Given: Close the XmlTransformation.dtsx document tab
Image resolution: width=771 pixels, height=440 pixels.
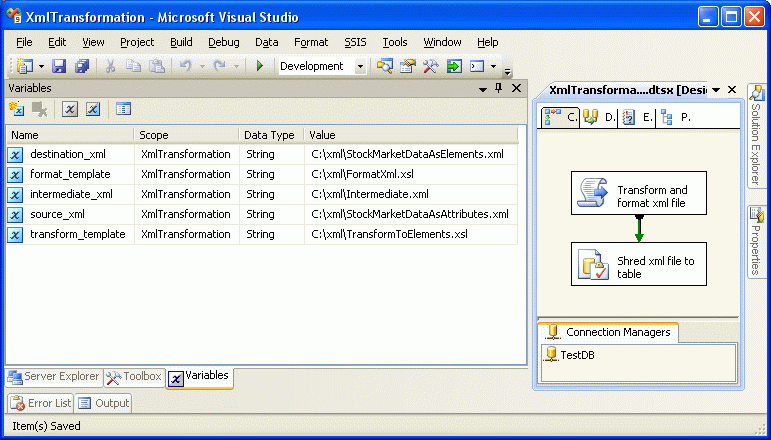Looking at the screenshot, I should 732,89.
